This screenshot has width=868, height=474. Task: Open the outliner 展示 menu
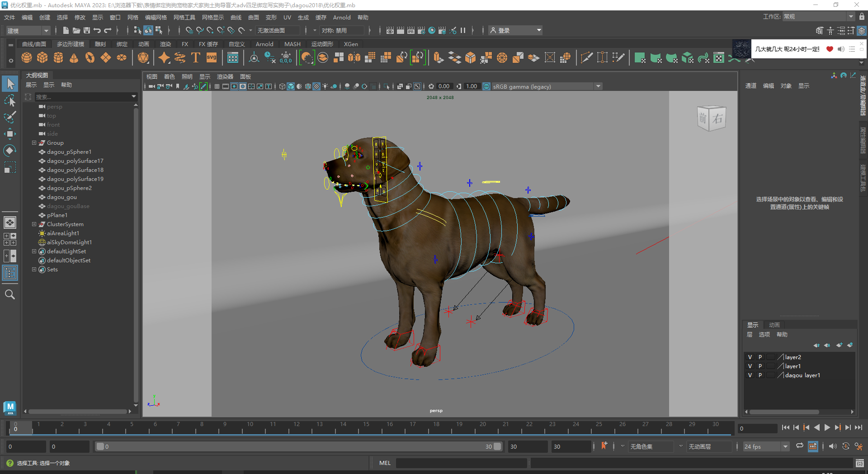31,85
